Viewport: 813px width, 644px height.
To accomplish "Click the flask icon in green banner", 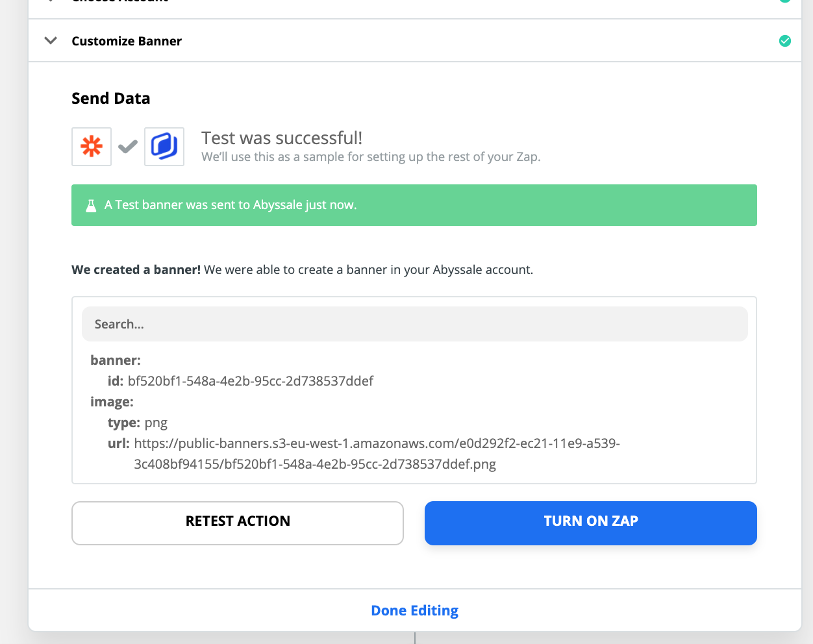I will (91, 205).
